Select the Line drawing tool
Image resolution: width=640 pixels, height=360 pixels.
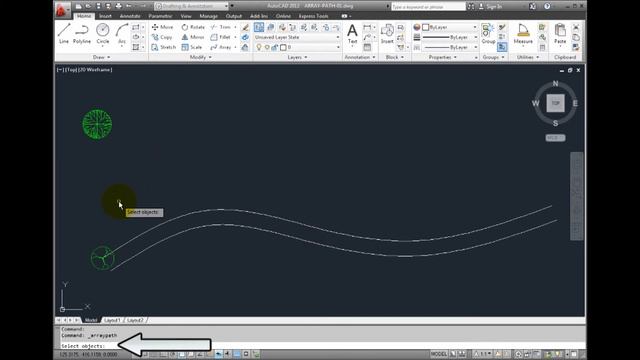click(x=64, y=33)
